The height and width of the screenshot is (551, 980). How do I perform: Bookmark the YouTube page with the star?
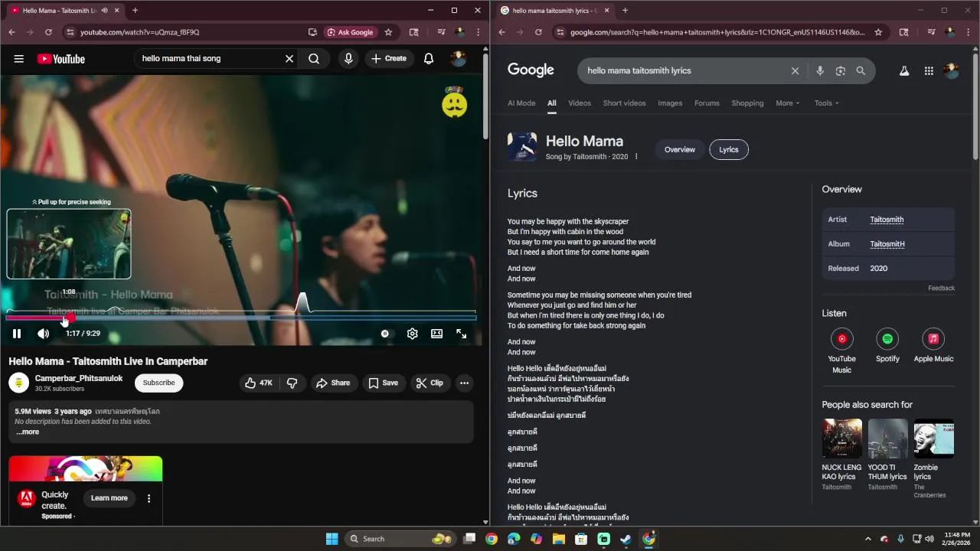point(388,32)
